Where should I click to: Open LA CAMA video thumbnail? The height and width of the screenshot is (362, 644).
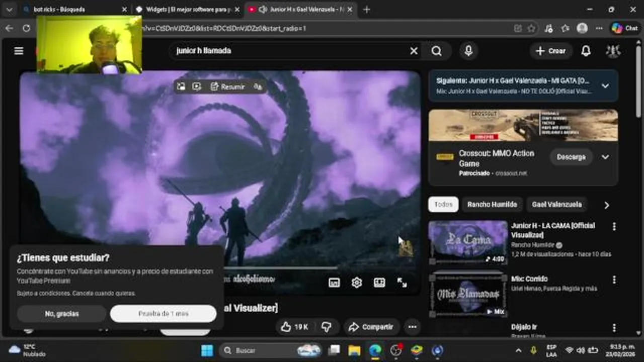pyautogui.click(x=468, y=242)
